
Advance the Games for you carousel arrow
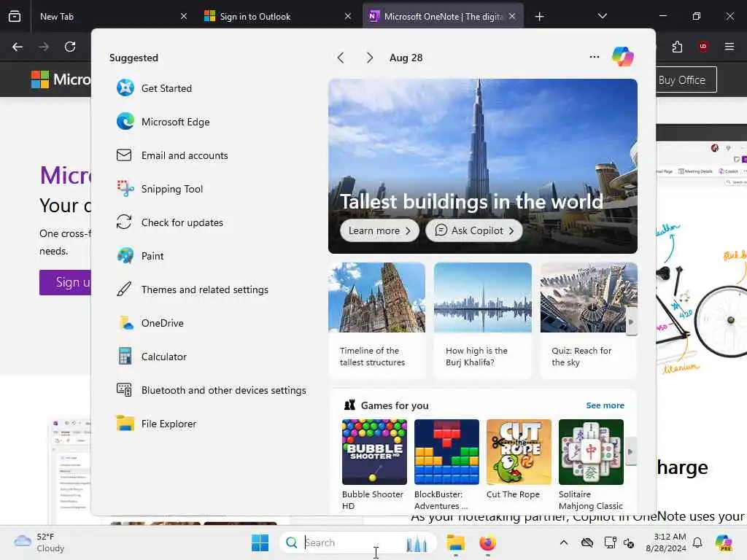[x=631, y=451]
